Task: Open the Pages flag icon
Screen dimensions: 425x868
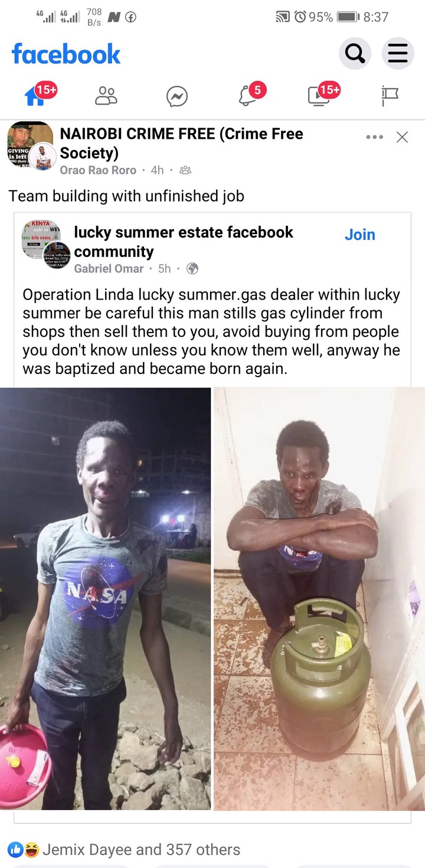Action: tap(390, 96)
